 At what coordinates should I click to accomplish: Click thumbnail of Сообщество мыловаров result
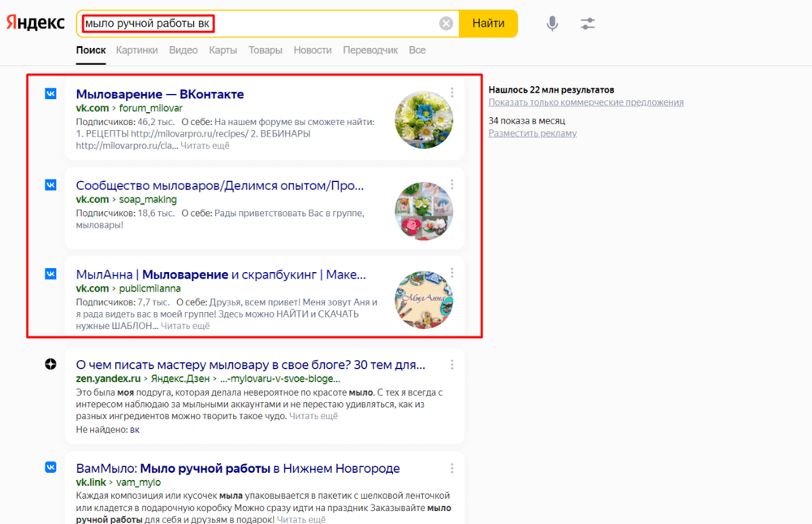(424, 211)
